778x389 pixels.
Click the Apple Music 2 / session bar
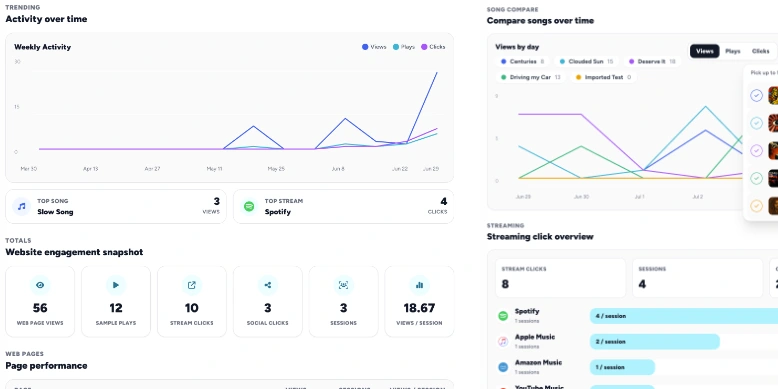[x=654, y=341]
